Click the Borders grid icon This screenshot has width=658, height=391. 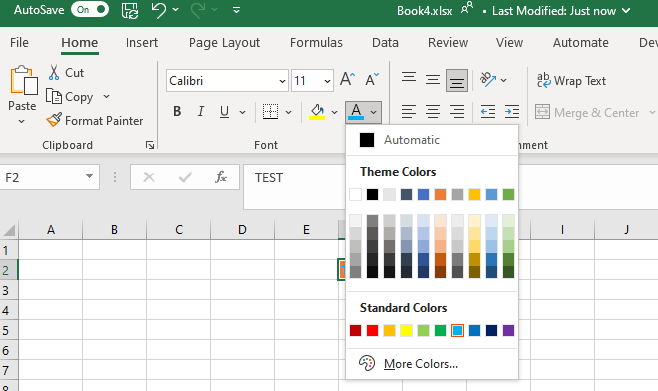pyautogui.click(x=270, y=112)
